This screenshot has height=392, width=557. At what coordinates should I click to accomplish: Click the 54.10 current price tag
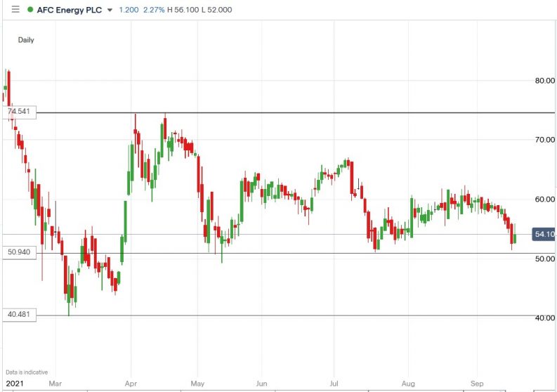click(544, 234)
